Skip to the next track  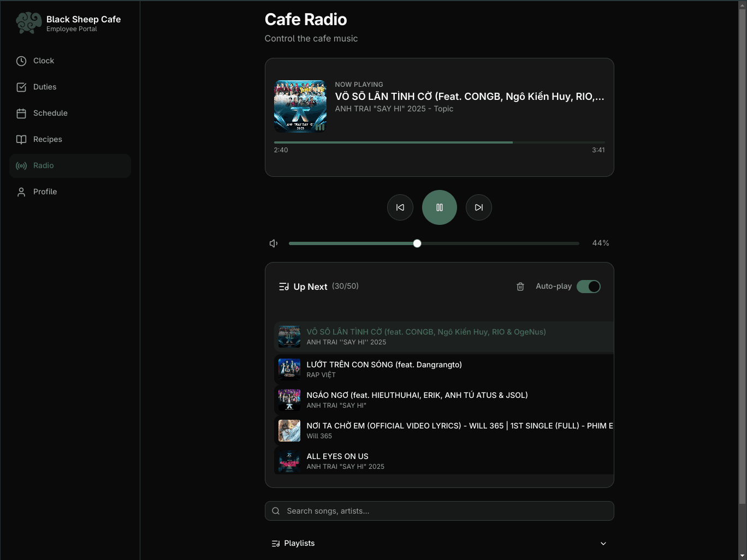pos(478,207)
